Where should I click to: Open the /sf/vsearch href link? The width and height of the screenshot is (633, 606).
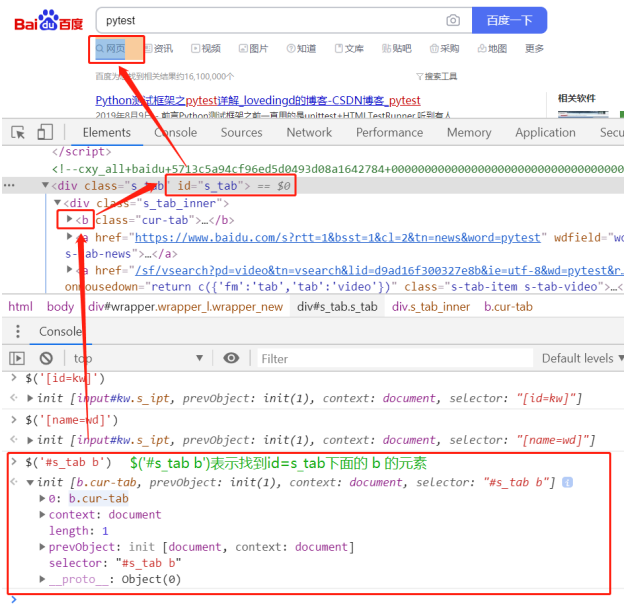379,270
